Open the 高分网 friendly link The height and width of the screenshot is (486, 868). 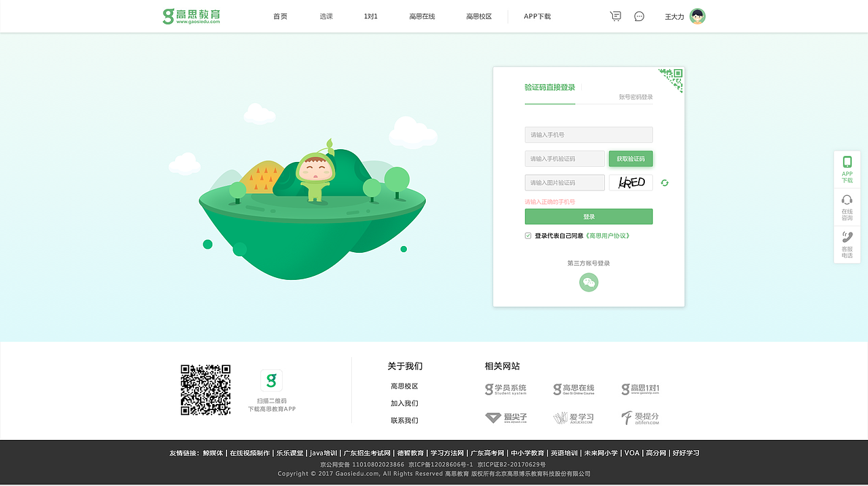[x=656, y=453]
